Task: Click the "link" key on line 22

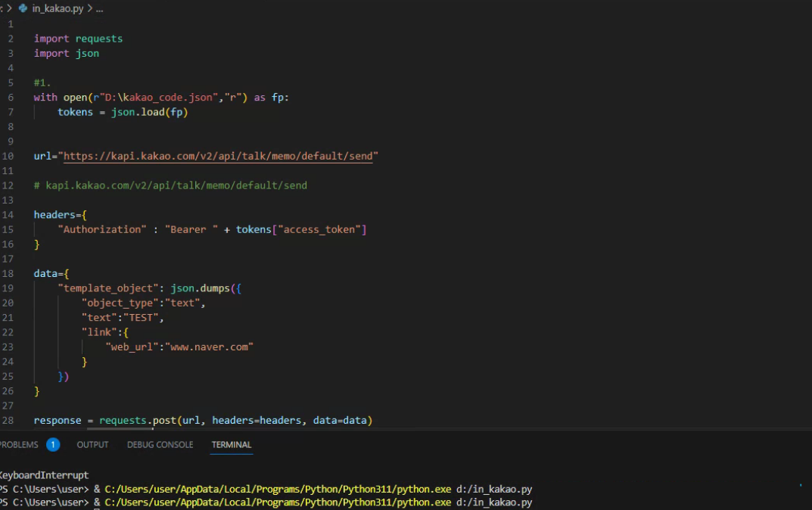Action: [x=99, y=332]
